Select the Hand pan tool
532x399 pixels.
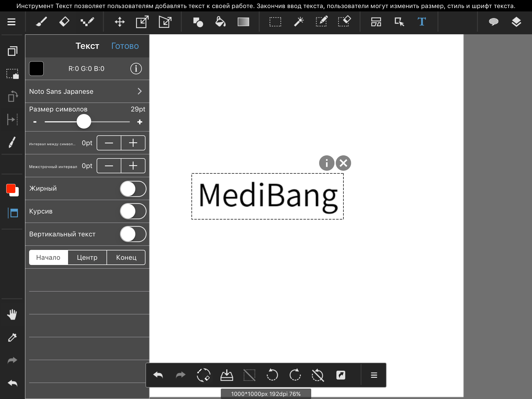12,315
